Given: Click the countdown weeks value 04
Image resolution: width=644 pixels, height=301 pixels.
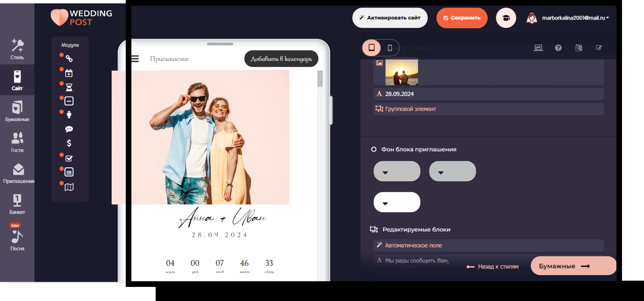Looking at the screenshot, I should click(x=170, y=263).
